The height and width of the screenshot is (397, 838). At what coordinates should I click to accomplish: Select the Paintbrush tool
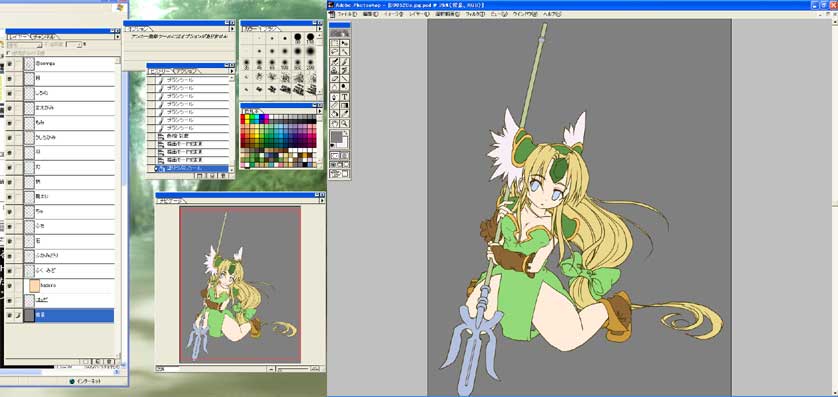[345, 61]
